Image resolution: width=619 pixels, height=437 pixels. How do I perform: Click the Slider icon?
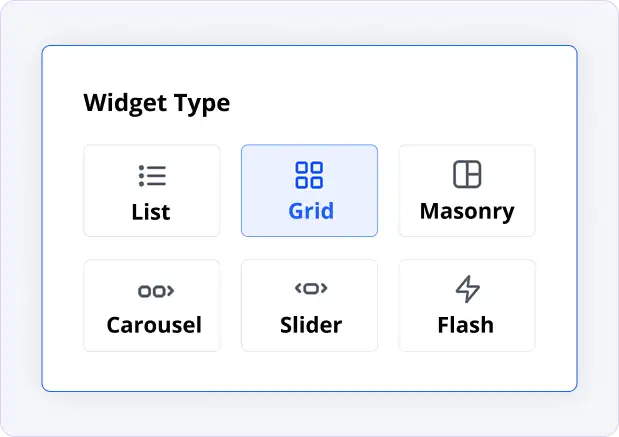tap(310, 289)
